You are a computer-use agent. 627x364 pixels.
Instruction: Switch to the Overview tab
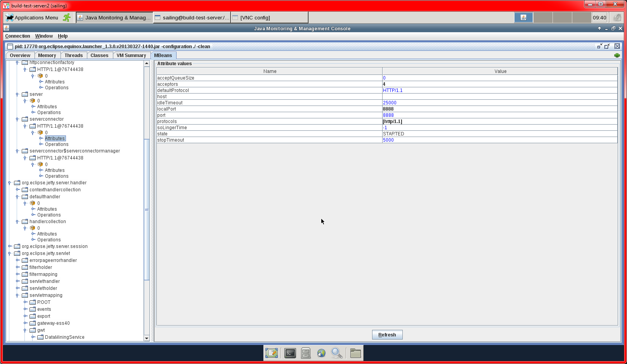[x=20, y=55]
